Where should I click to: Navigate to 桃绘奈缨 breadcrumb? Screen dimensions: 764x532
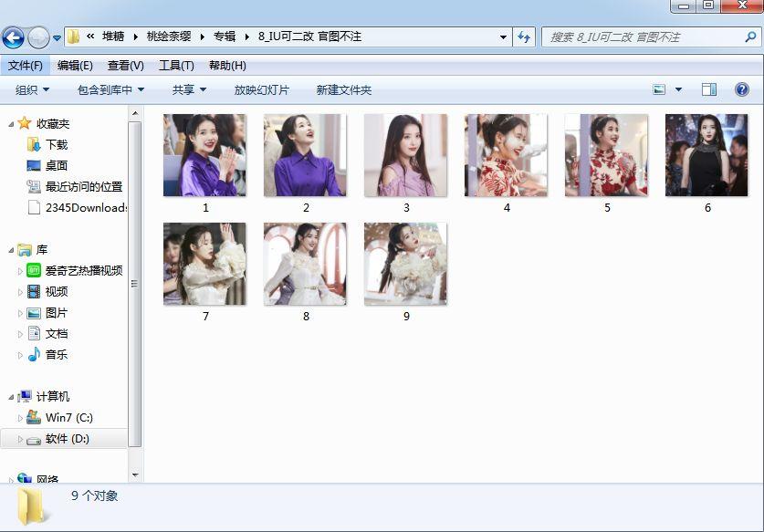pyautogui.click(x=169, y=37)
